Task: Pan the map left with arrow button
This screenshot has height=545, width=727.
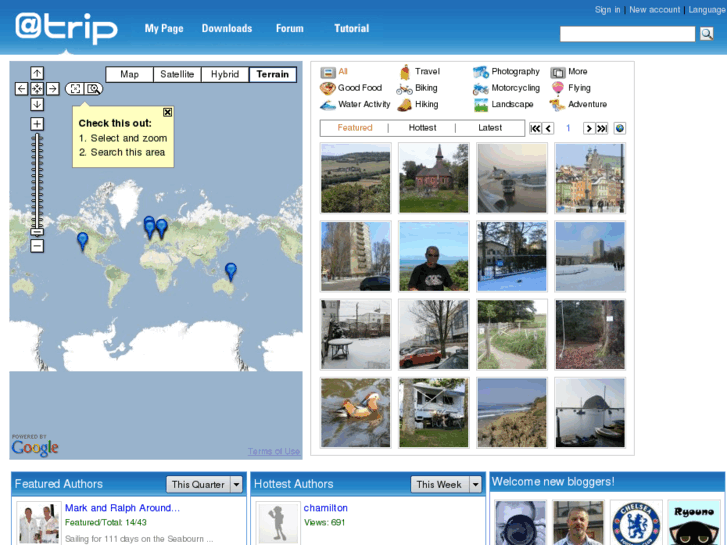Action: tap(21, 89)
